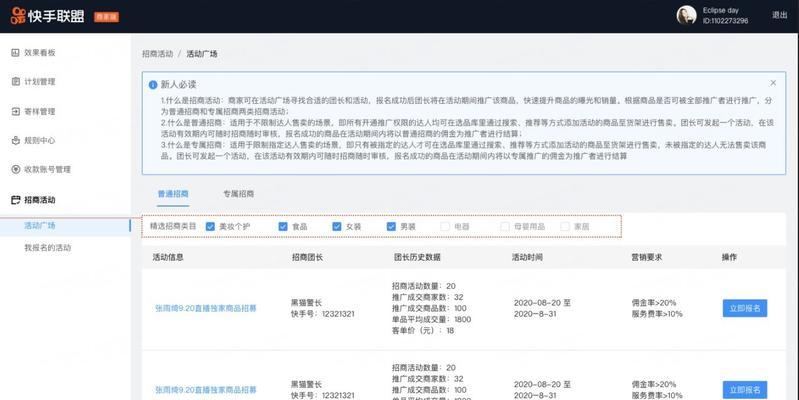Uncheck 美妆个护 category checkbox

(x=210, y=226)
